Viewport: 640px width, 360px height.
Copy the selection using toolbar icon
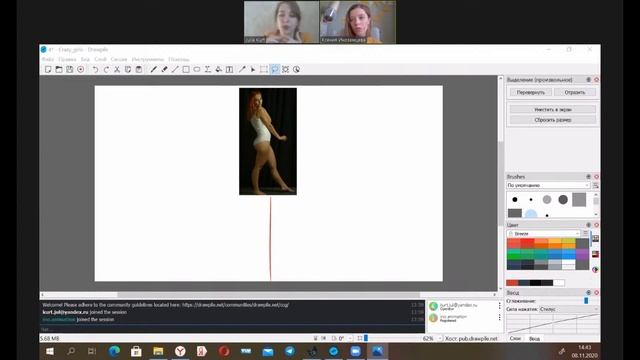[x=128, y=69]
